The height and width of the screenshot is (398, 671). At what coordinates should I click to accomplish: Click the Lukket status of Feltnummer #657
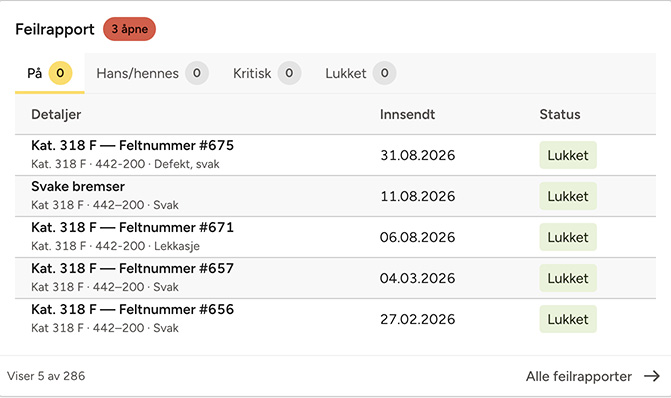click(568, 278)
